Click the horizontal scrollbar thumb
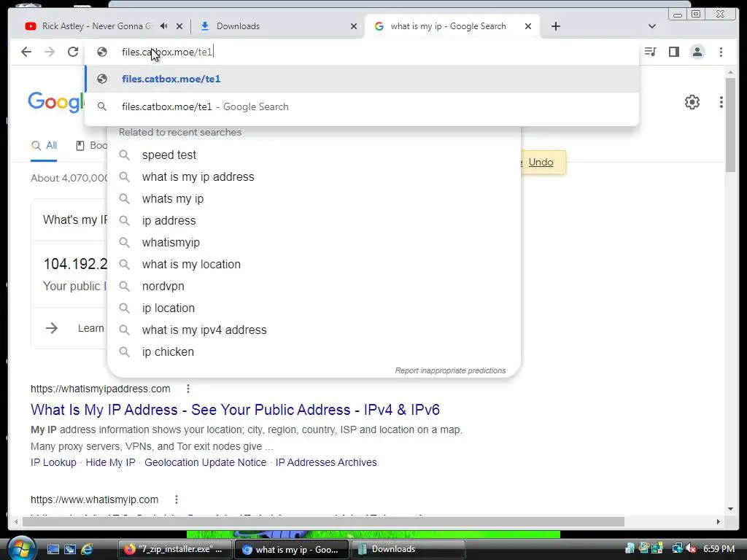The image size is (747, 560). pyautogui.click(x=323, y=522)
